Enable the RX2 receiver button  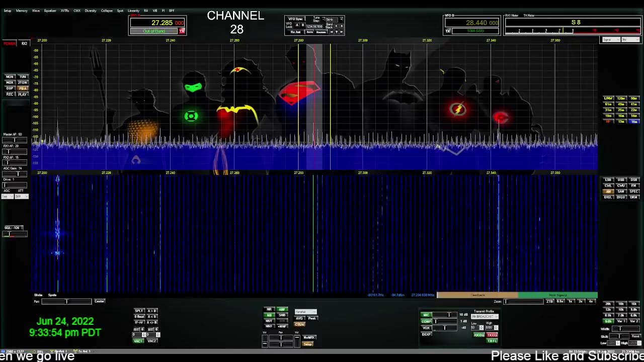pyautogui.click(x=24, y=44)
